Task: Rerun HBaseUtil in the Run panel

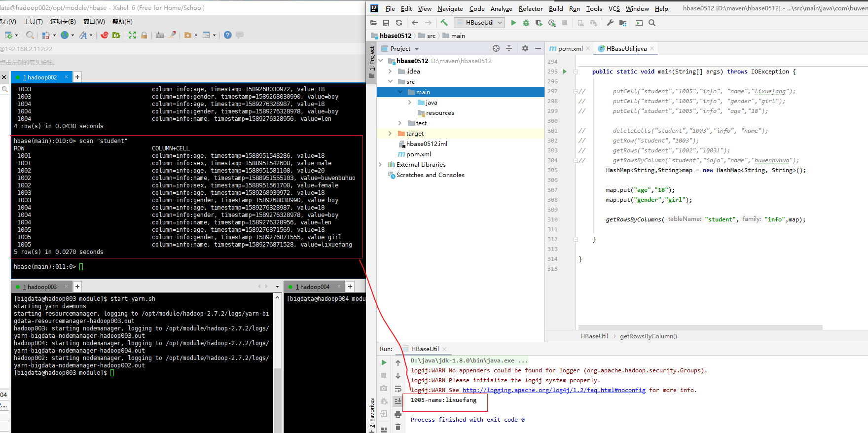Action: [x=384, y=362]
